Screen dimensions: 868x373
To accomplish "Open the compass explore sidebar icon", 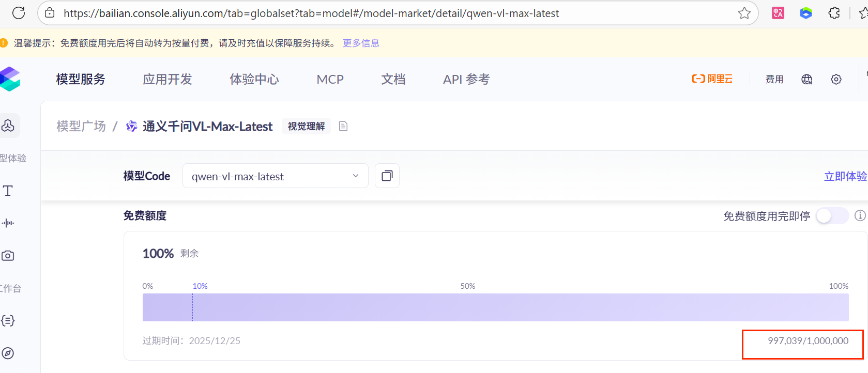I will pyautogui.click(x=8, y=353).
